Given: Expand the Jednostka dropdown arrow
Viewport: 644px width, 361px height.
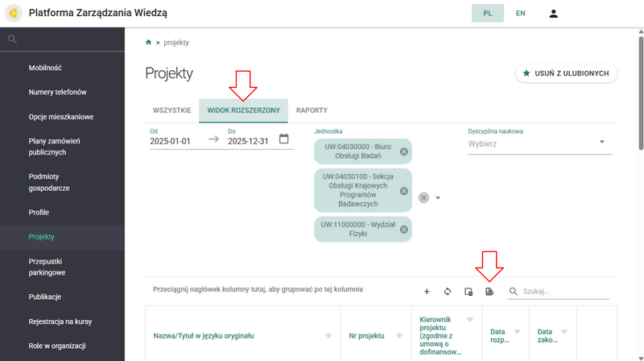Looking at the screenshot, I should tap(438, 197).
